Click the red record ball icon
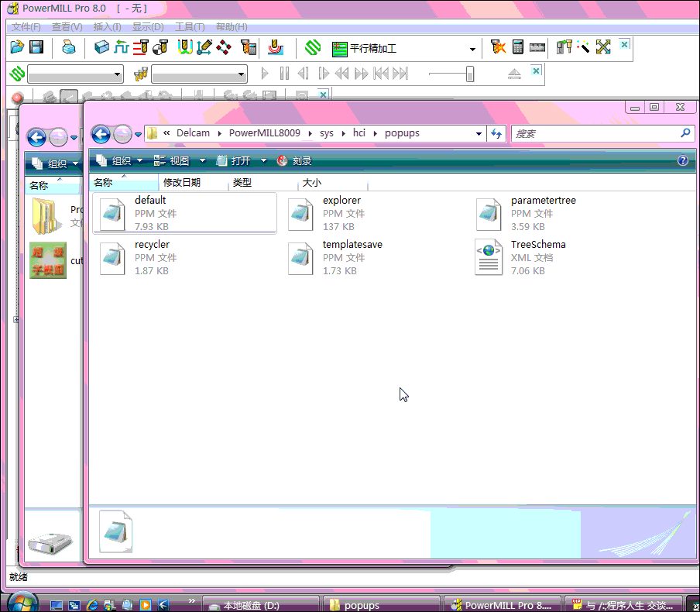The height and width of the screenshot is (612, 700). coord(17,97)
